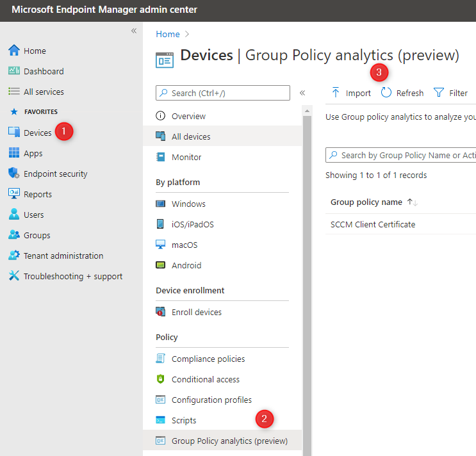Click the Configuration profiles icon

coord(161,400)
